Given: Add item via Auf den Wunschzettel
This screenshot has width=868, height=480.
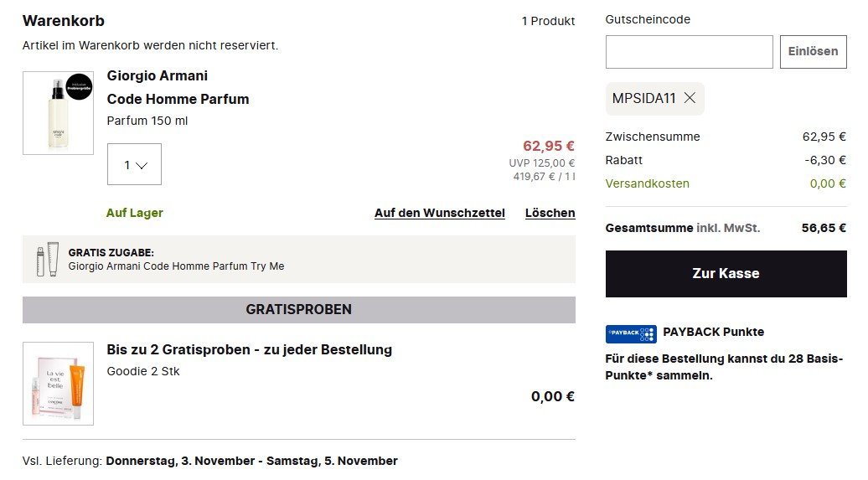Looking at the screenshot, I should pos(439,213).
